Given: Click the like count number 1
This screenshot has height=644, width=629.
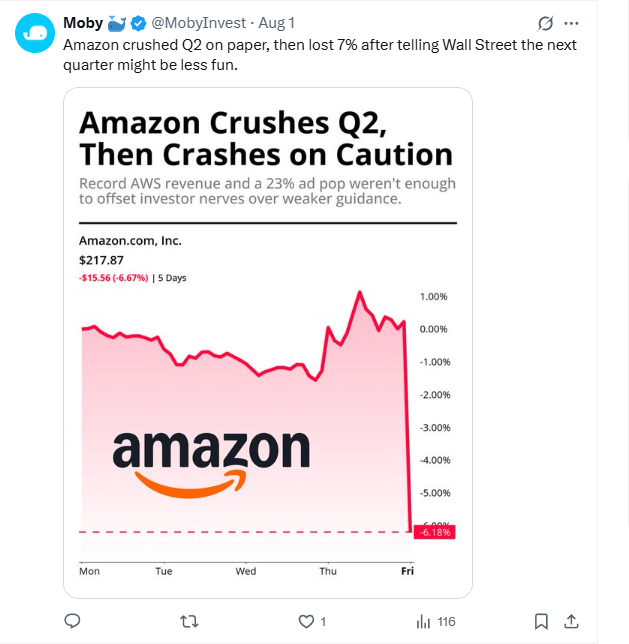Looking at the screenshot, I should coord(323,622).
